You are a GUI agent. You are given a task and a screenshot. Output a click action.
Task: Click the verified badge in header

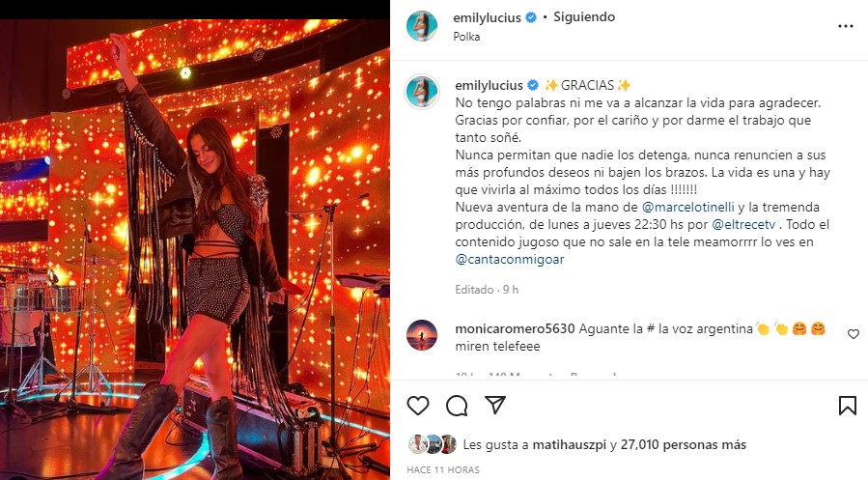click(530, 17)
